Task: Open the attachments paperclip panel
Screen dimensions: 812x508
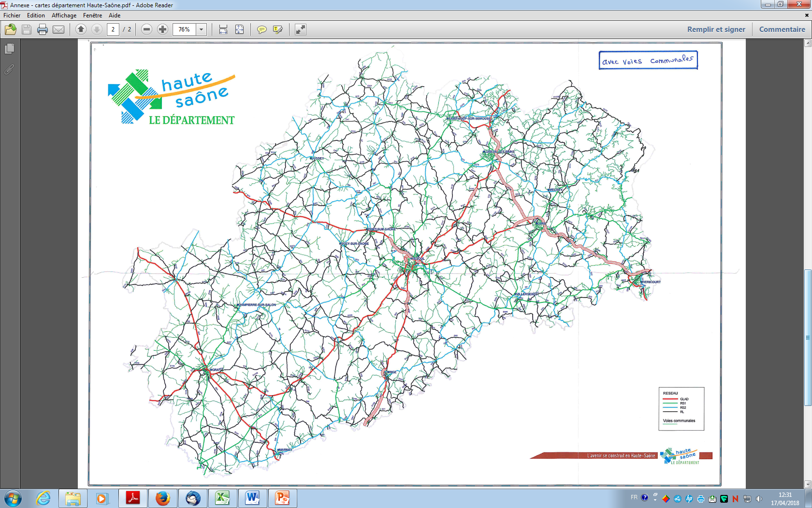Action: pos(9,70)
